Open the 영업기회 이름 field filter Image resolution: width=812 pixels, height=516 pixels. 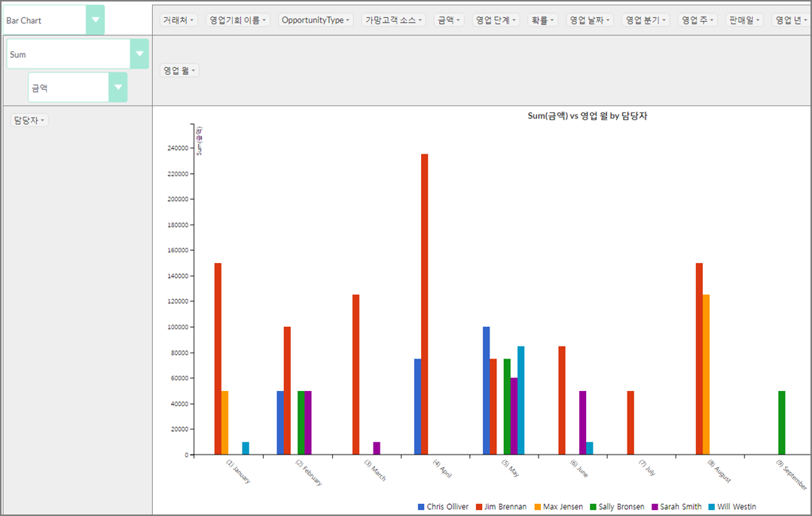pos(237,20)
